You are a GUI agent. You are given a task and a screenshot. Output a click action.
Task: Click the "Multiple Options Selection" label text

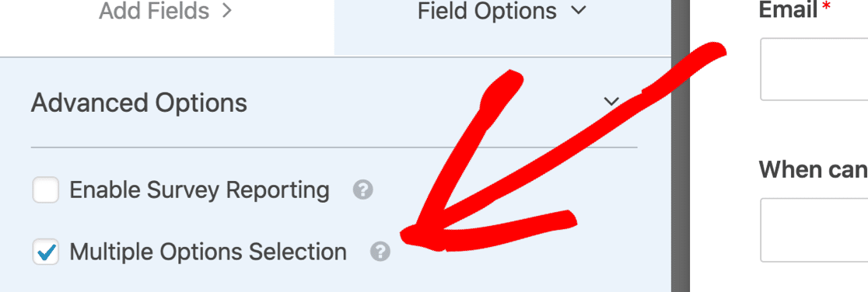208,252
